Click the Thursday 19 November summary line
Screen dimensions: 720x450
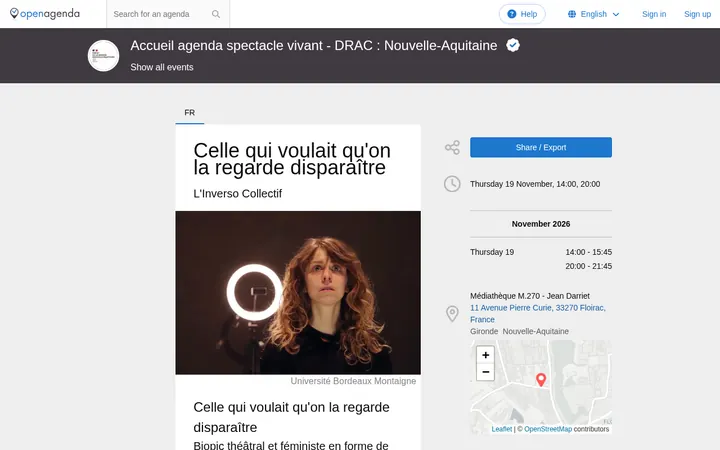coord(535,184)
